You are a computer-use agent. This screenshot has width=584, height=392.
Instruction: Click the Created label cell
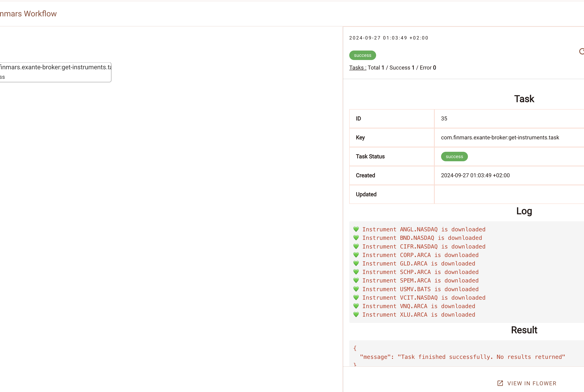pos(392,175)
